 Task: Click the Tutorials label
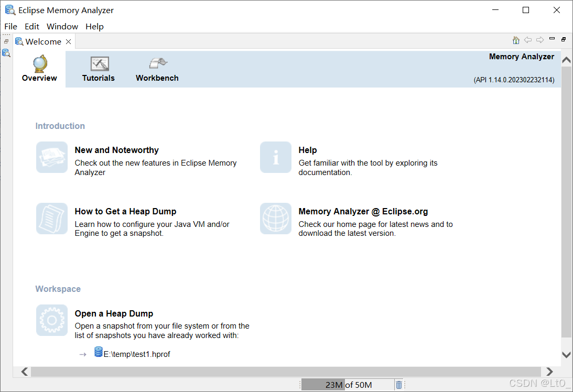99,78
